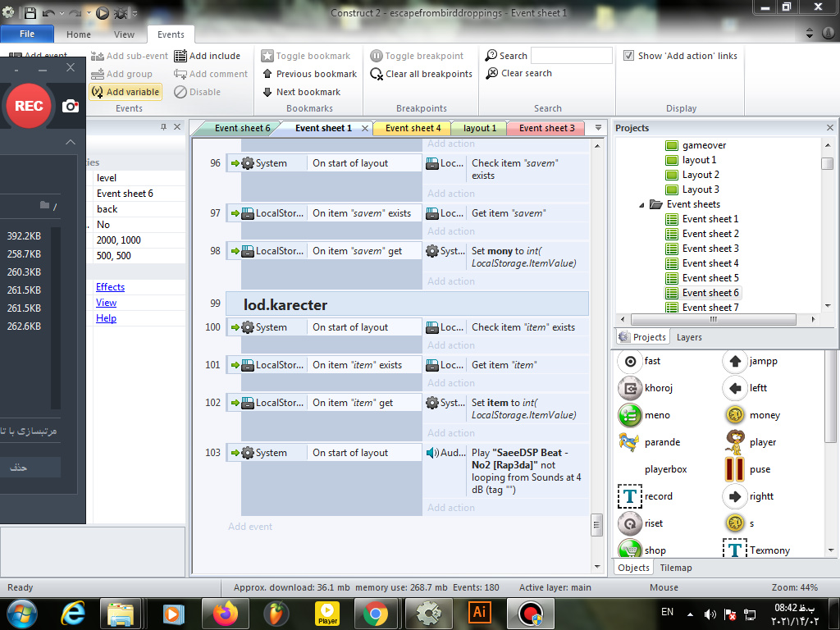
Task: Clear all breakpoints
Action: (x=421, y=74)
